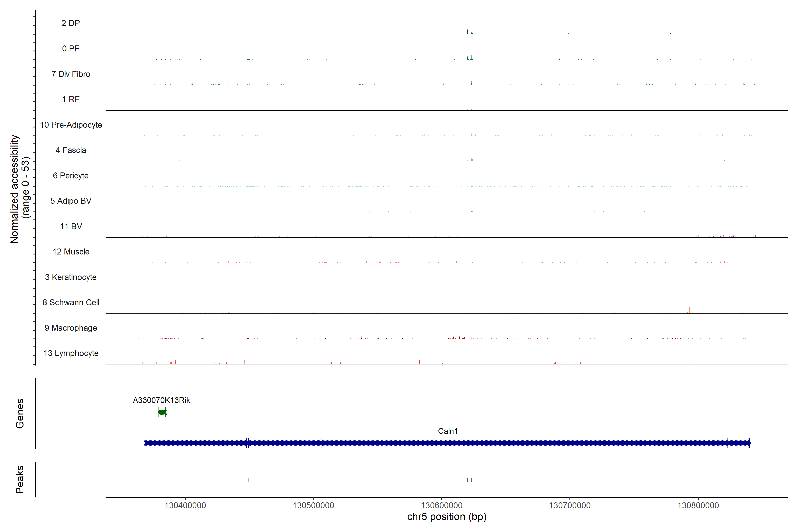The width and height of the screenshot is (798, 532).
Task: Click the 10 Pre-Adipocyte track label
Action: pyautogui.click(x=70, y=125)
